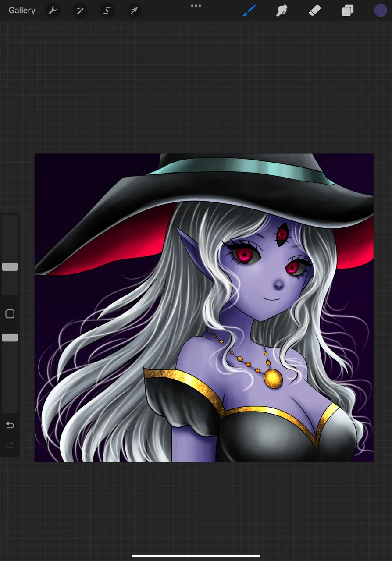Open the Gallery view
This screenshot has width=392, height=561.
[x=22, y=11]
